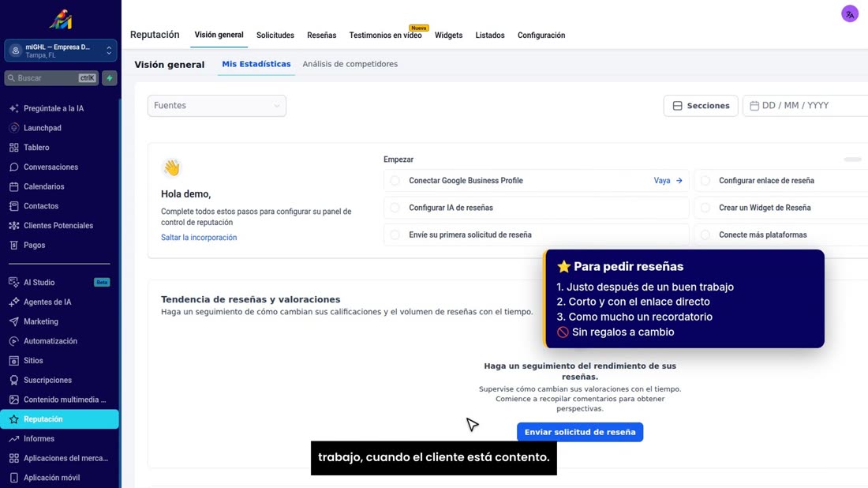868x488 pixels.
Task: Open the Agentes de IA icon
Action: (x=14, y=302)
